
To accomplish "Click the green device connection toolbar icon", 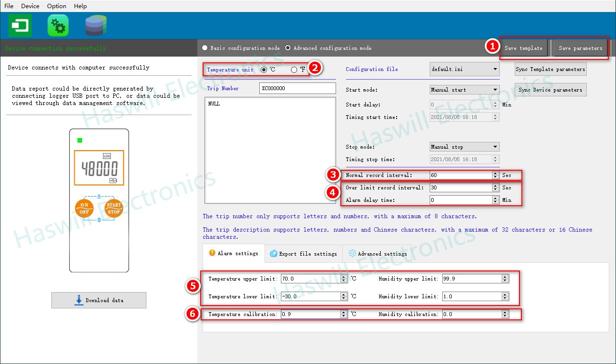I will [x=20, y=25].
